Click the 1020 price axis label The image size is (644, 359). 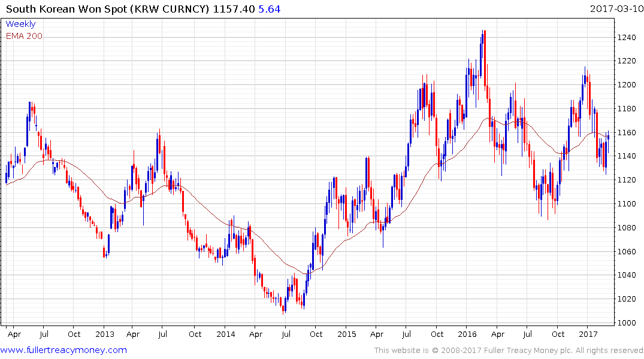[x=627, y=299]
